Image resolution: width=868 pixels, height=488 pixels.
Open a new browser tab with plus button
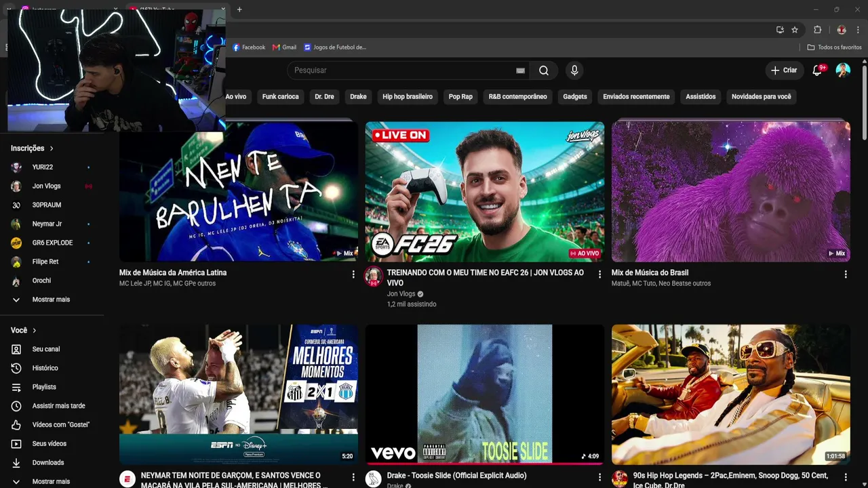coord(239,9)
